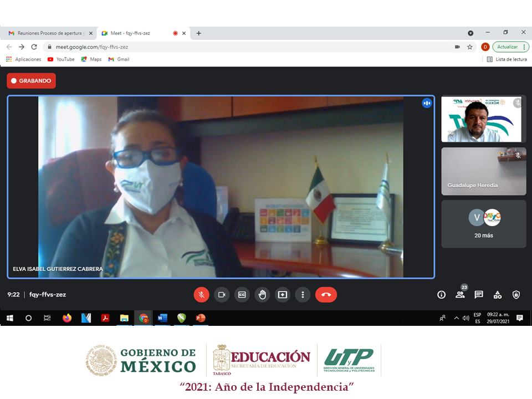Screen dimensions: 532x399
Task: Show the participants list
Action: click(460, 295)
